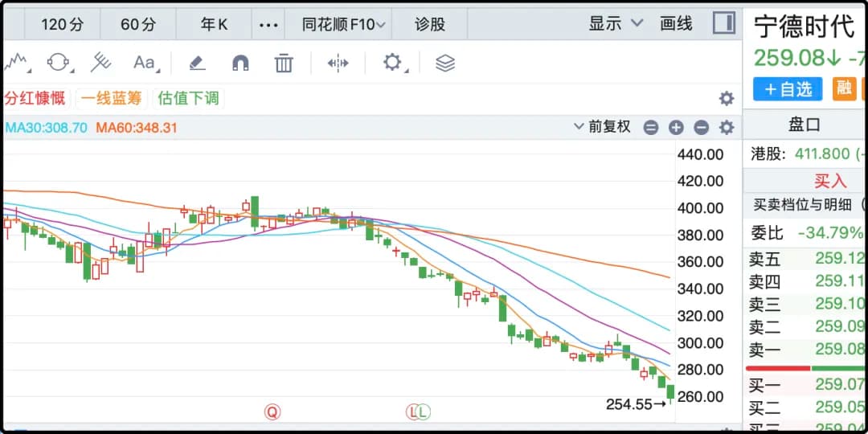Screen dimensions: 868x434
Task: Click the green L event marker
Action: click(x=423, y=411)
